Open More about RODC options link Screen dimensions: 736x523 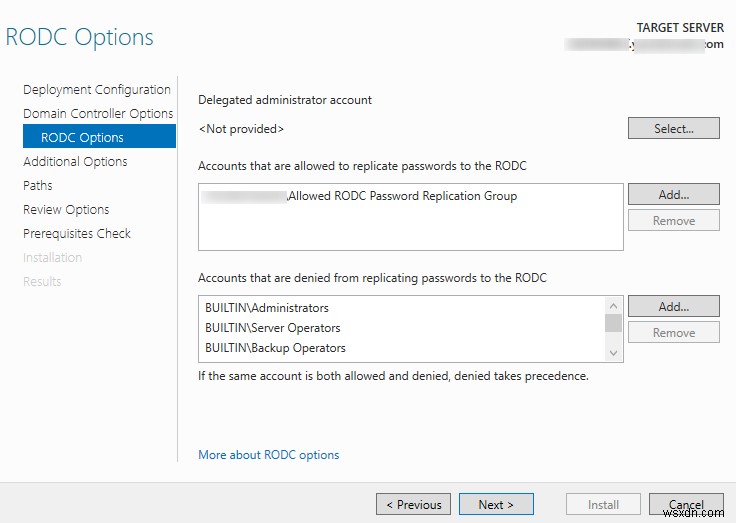click(x=268, y=454)
